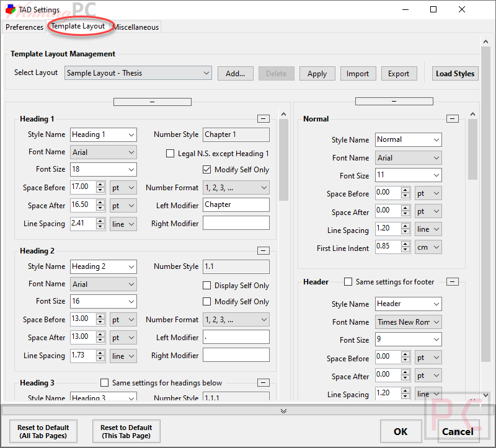Collapse right column with wide minus bar

click(x=394, y=101)
